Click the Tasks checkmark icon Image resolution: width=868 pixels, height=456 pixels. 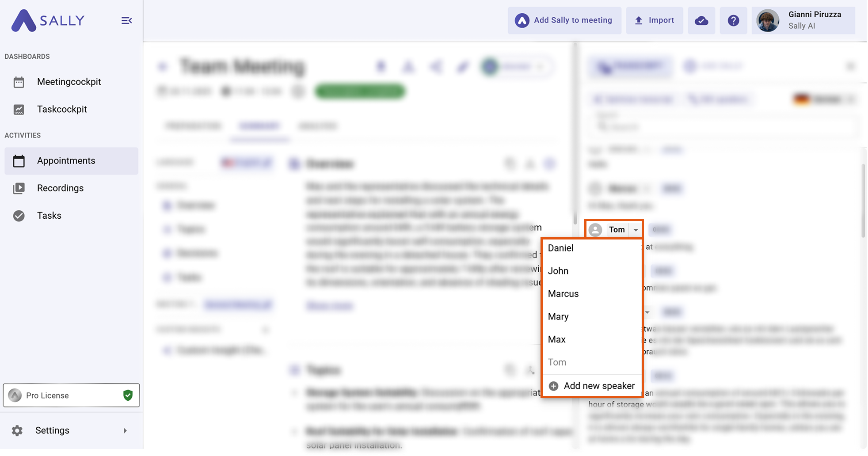click(19, 216)
